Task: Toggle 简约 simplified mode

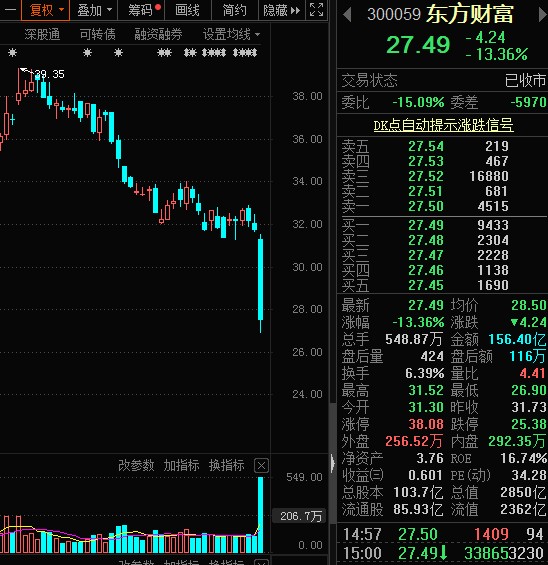Action: pyautogui.click(x=235, y=10)
